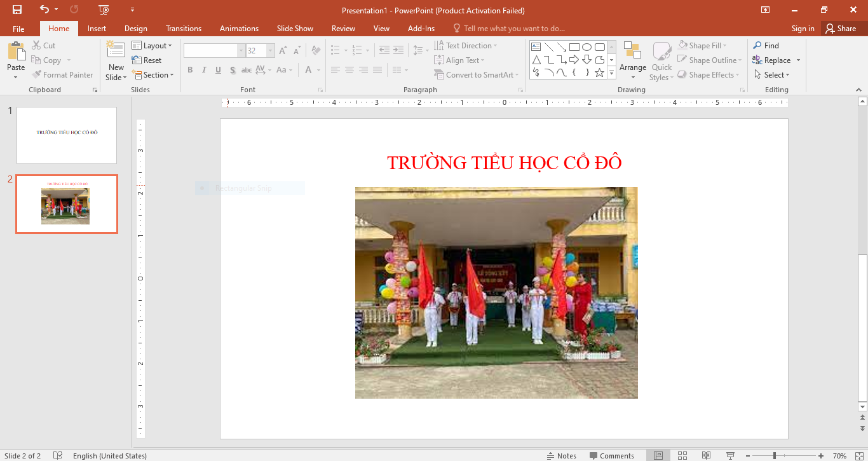Expand the Select dropdown in Editing
This screenshot has width=868, height=461.
[776, 75]
